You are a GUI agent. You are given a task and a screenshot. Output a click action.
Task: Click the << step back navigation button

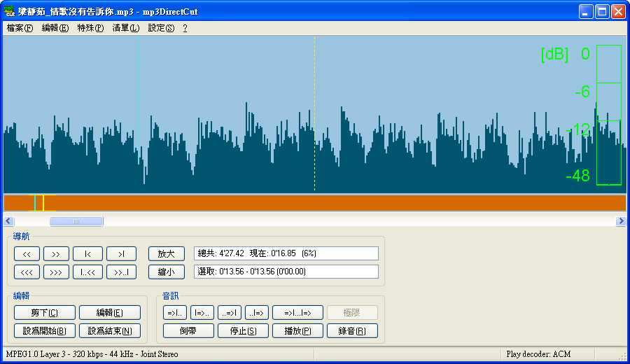[x=27, y=254]
